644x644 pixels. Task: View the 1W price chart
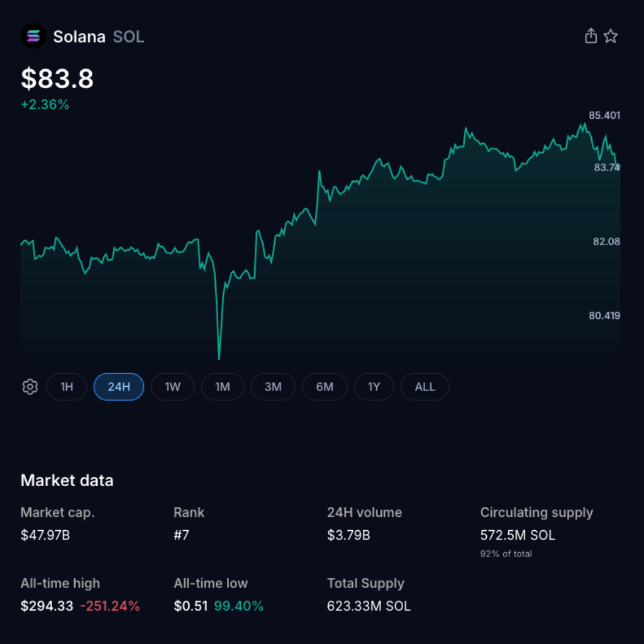pyautogui.click(x=172, y=387)
